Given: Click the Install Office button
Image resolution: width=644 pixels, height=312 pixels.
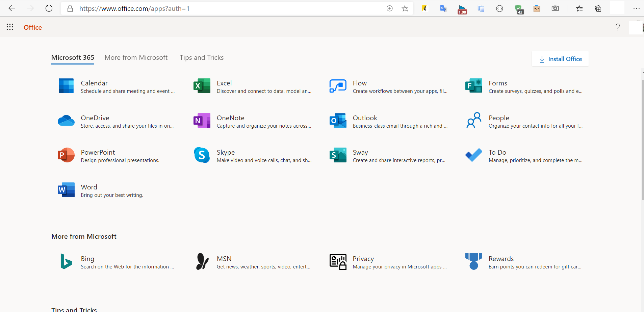Looking at the screenshot, I should [x=560, y=59].
